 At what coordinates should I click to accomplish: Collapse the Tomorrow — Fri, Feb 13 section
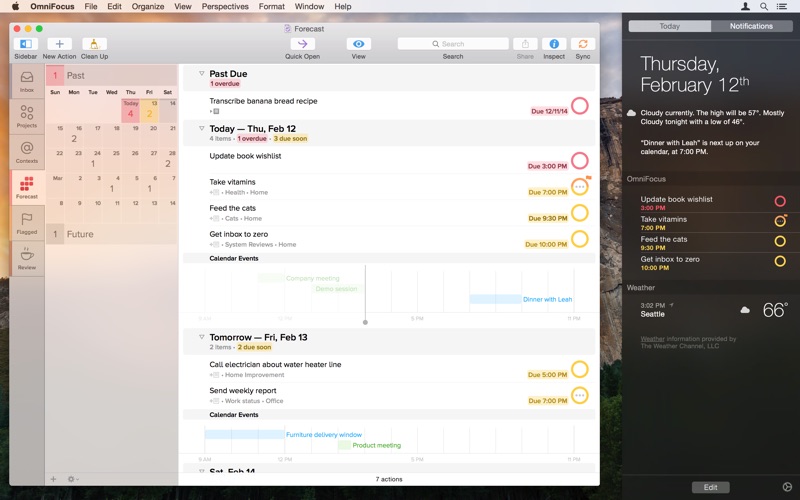(x=202, y=337)
